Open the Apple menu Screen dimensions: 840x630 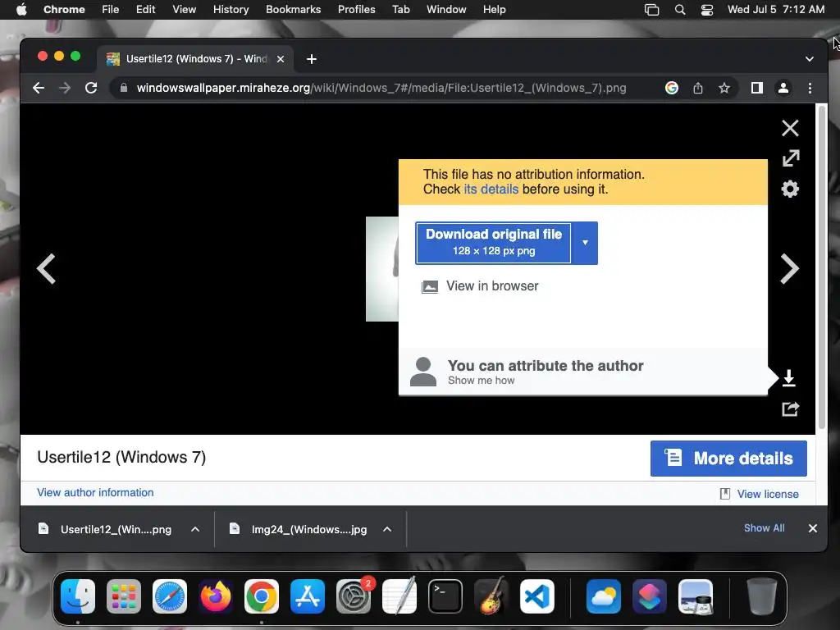tap(21, 10)
